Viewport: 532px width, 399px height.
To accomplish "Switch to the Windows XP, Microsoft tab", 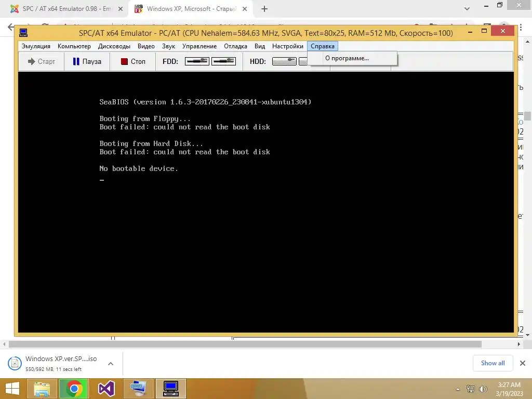I will tap(191, 9).
